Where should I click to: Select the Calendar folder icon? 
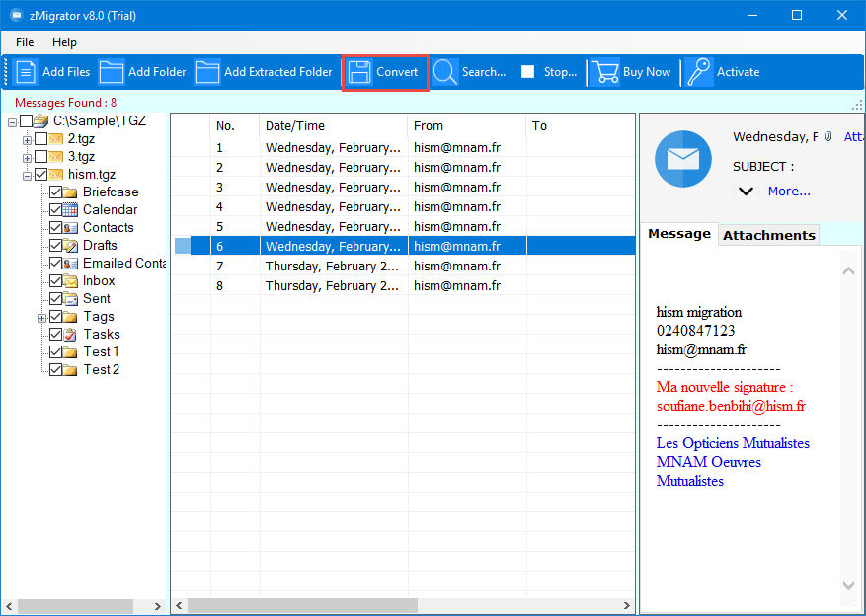tap(69, 209)
